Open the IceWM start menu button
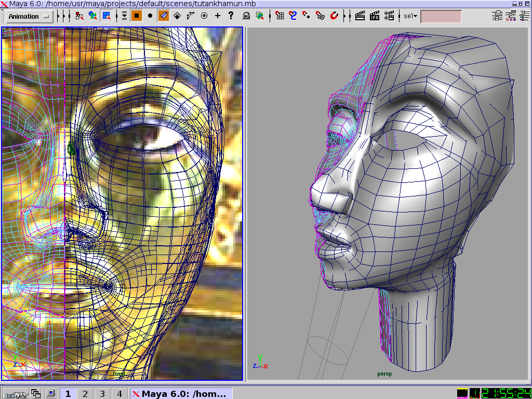 pyautogui.click(x=16, y=394)
